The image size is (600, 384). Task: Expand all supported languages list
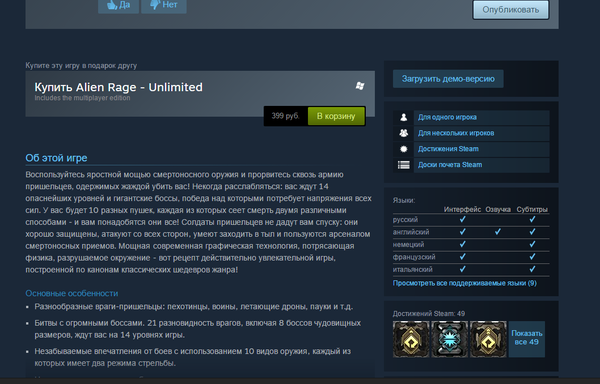point(465,283)
